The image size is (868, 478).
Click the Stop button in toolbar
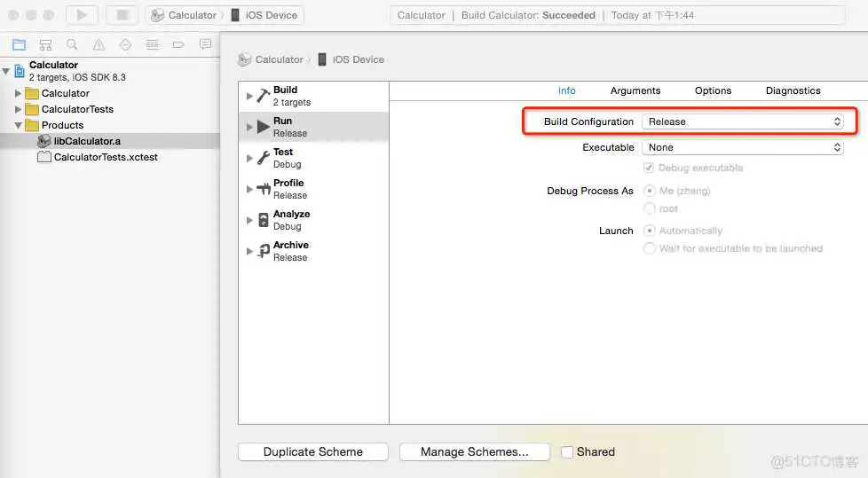point(122,15)
